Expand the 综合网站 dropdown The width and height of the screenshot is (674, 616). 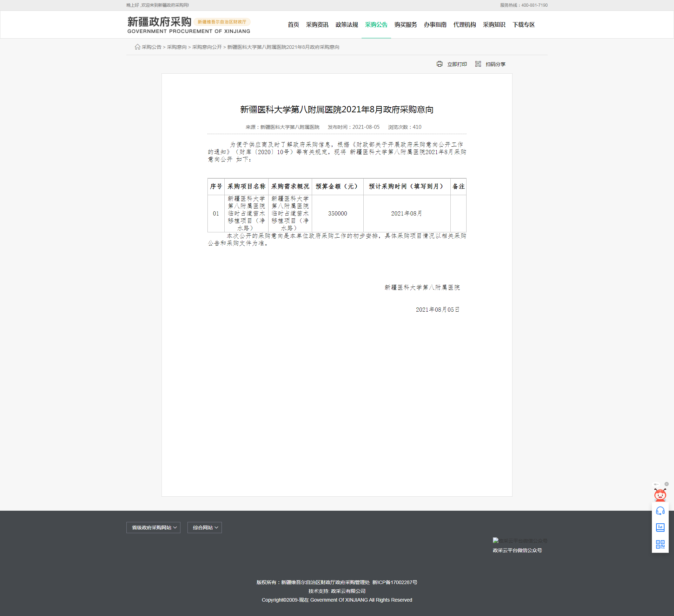[x=205, y=528]
